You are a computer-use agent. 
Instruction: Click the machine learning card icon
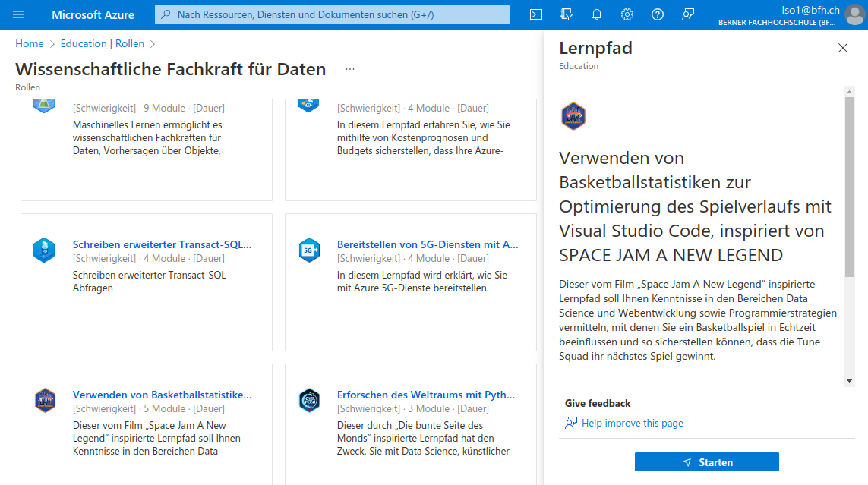[44, 105]
